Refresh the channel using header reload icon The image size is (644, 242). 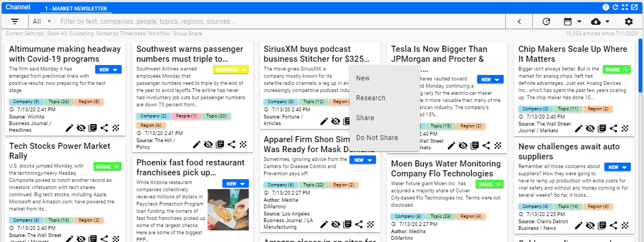(615, 7)
